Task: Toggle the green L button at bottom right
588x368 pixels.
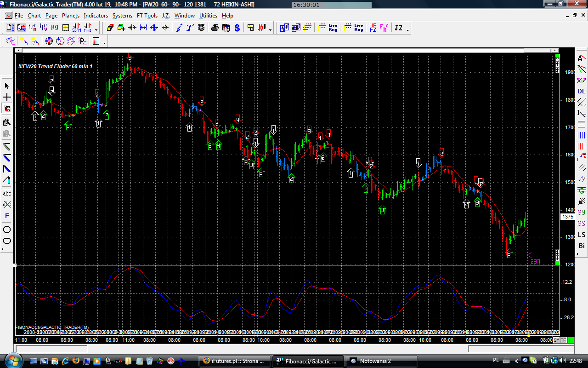Action: [x=571, y=340]
